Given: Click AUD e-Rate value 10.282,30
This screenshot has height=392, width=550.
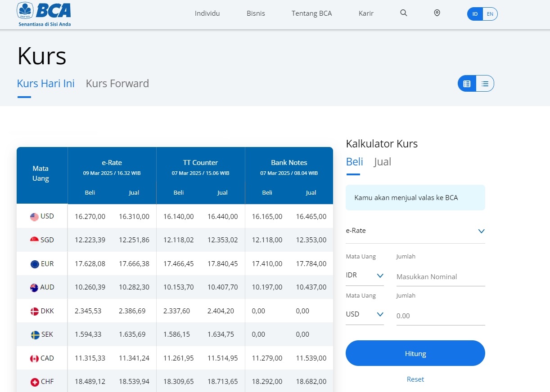Looking at the screenshot, I should [x=134, y=287].
